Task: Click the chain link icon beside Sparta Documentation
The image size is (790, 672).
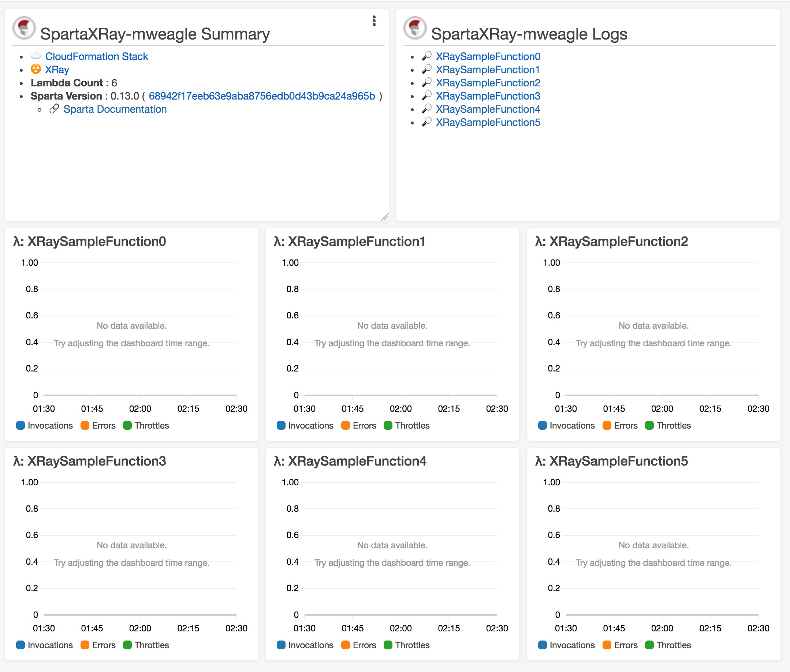Action: point(54,109)
